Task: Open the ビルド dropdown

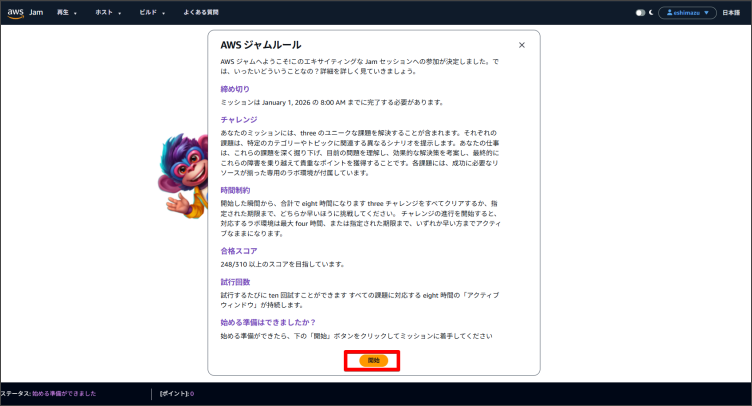Action: (153, 13)
